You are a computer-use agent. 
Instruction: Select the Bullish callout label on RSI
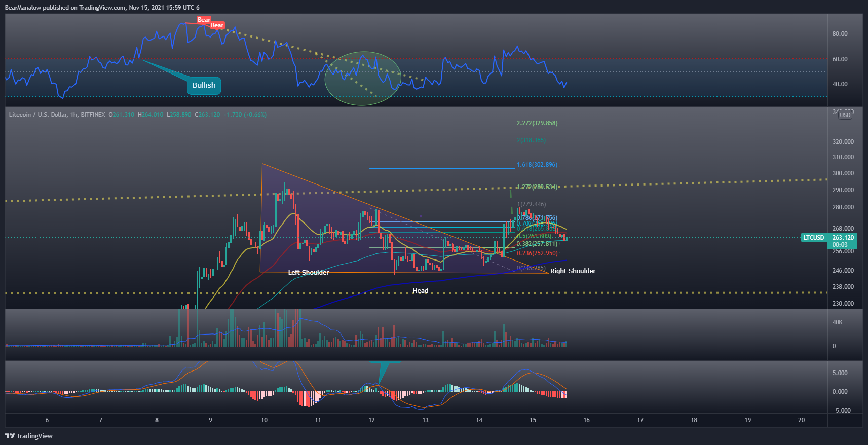(204, 85)
